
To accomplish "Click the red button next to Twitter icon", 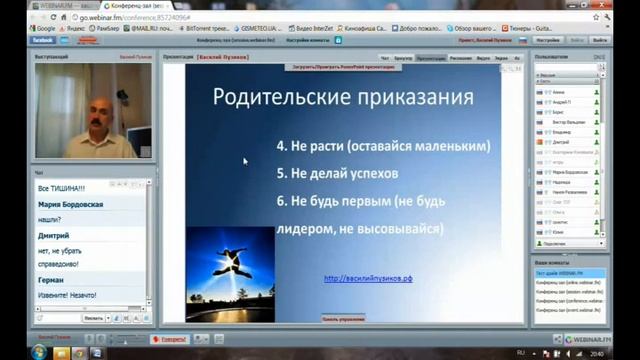I will [87, 40].
